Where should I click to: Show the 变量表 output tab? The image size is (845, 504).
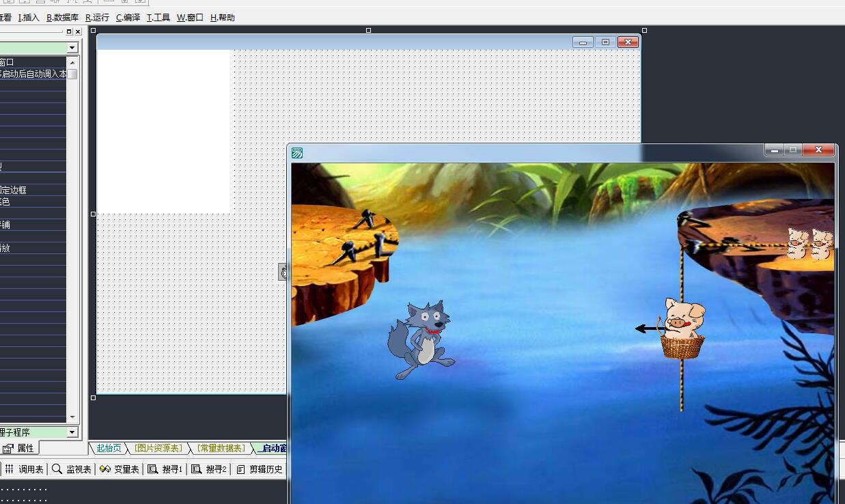[120, 469]
